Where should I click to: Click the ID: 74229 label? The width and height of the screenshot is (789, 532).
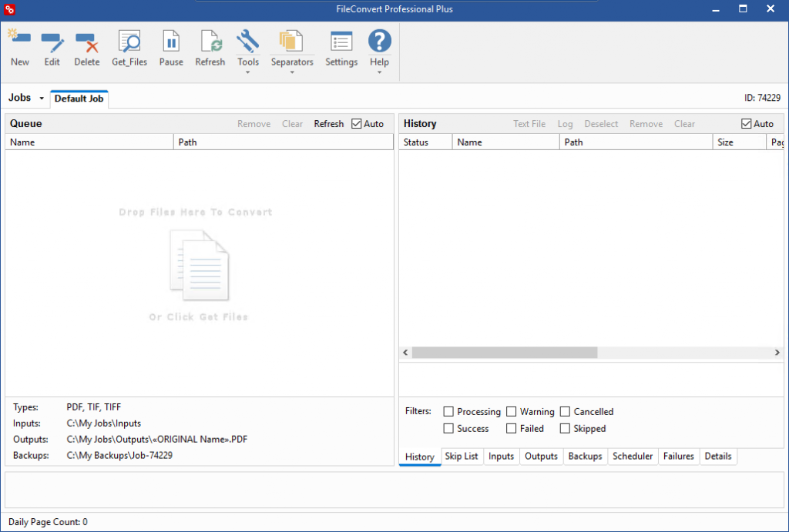pyautogui.click(x=762, y=98)
